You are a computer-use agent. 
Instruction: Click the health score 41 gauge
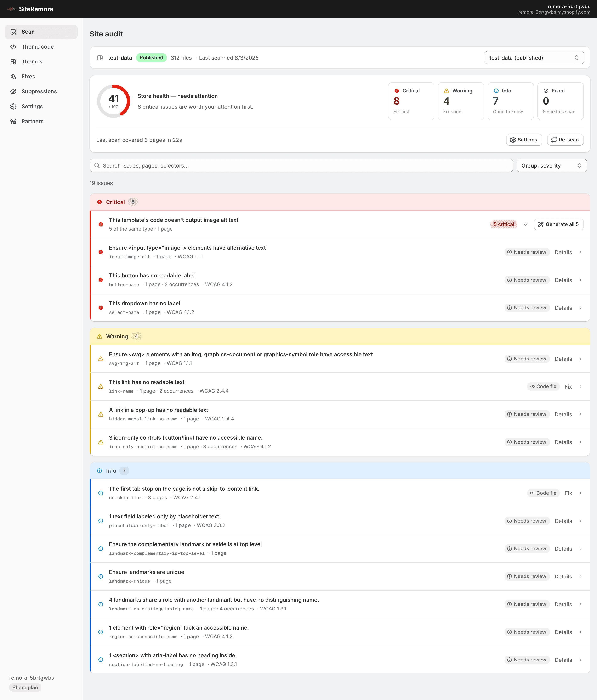113,101
